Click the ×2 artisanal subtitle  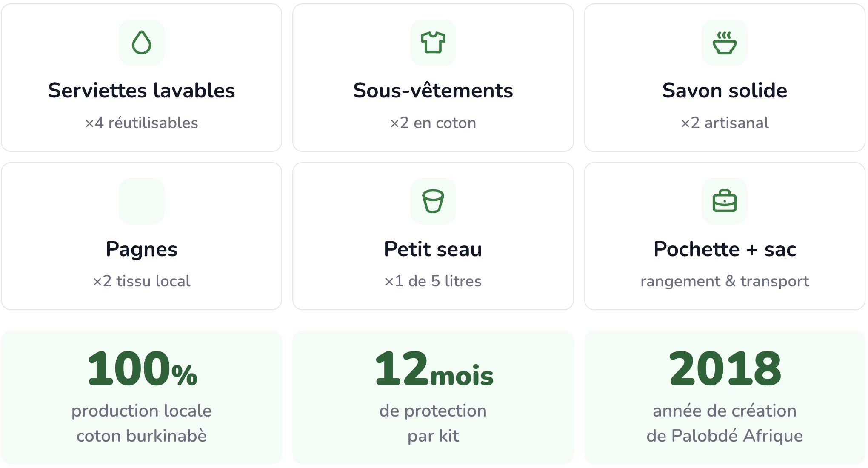click(x=725, y=123)
